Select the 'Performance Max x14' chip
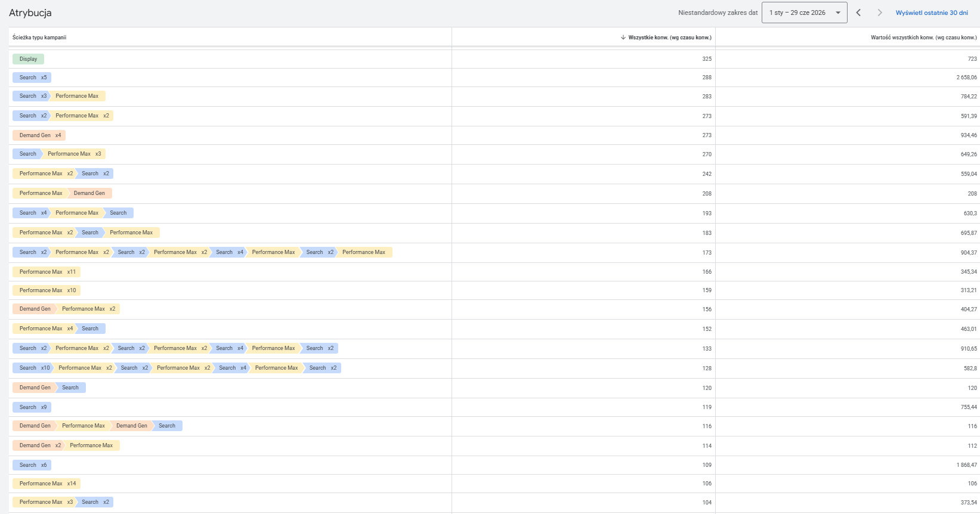 tap(47, 484)
